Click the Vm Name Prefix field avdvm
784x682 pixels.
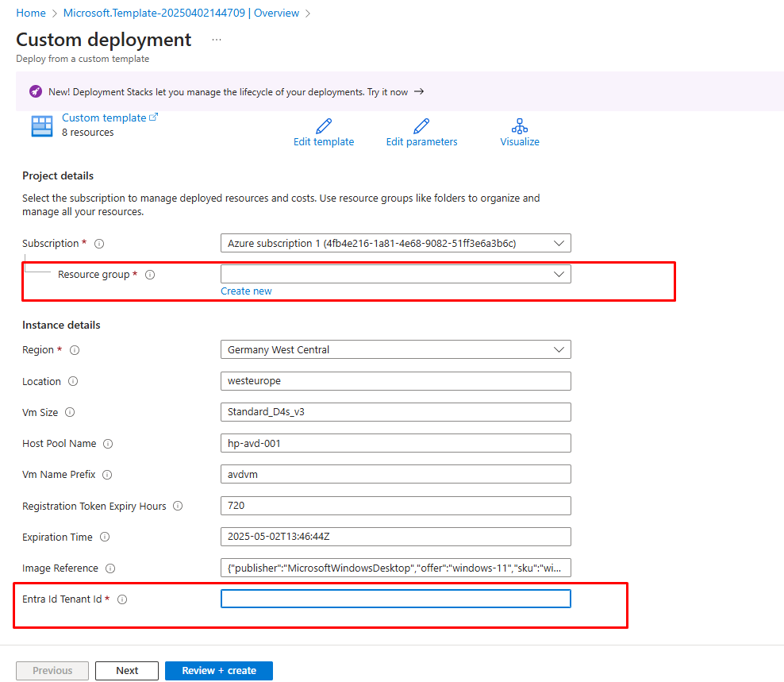click(395, 474)
